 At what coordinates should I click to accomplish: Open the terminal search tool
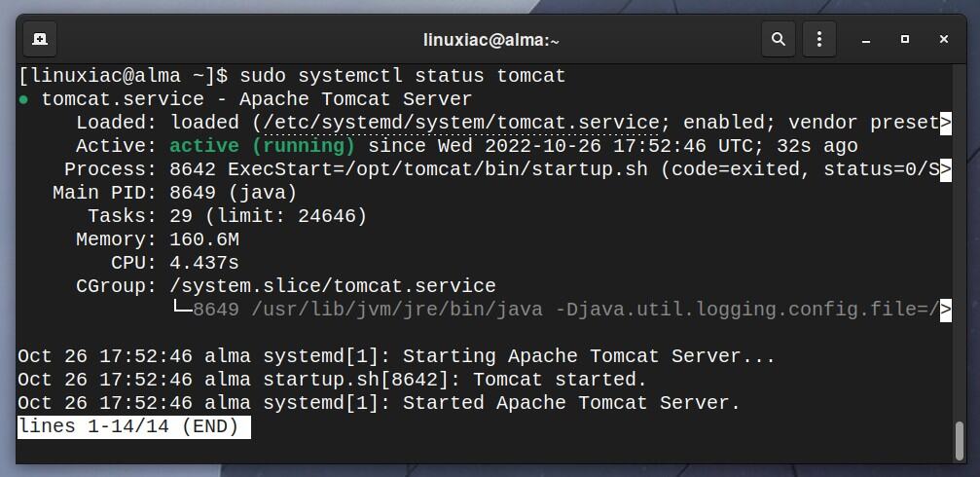779,39
